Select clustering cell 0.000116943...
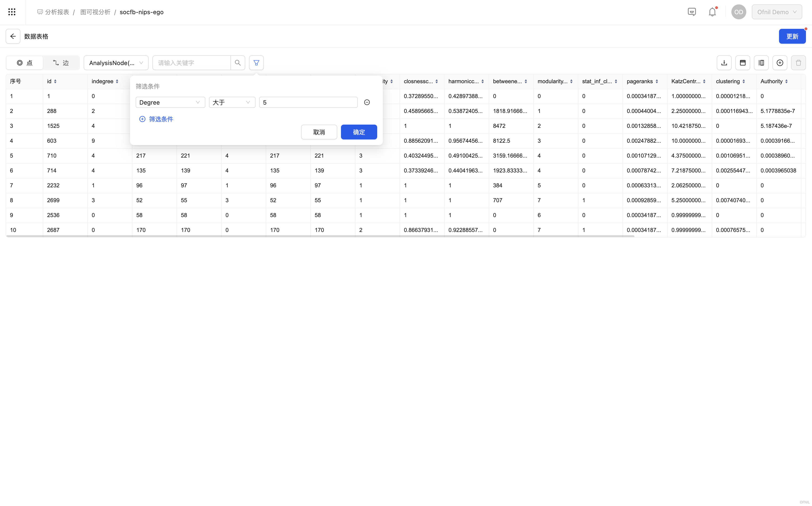 (x=734, y=111)
